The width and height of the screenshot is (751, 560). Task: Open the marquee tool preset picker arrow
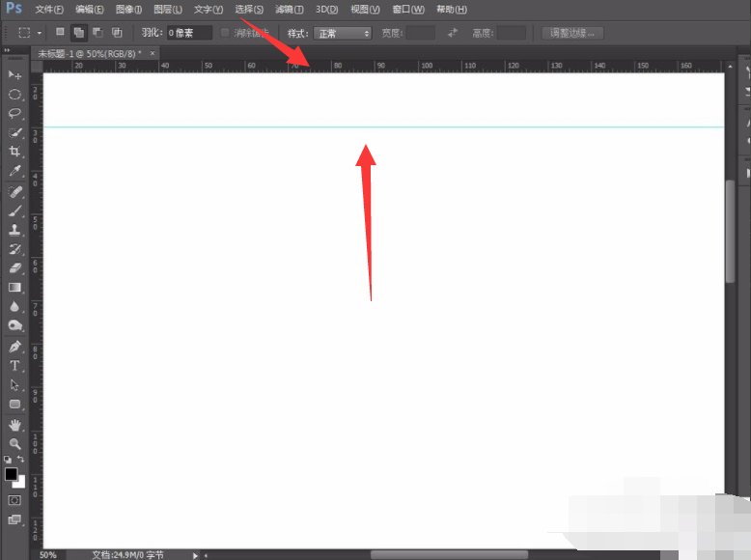pyautogui.click(x=40, y=33)
